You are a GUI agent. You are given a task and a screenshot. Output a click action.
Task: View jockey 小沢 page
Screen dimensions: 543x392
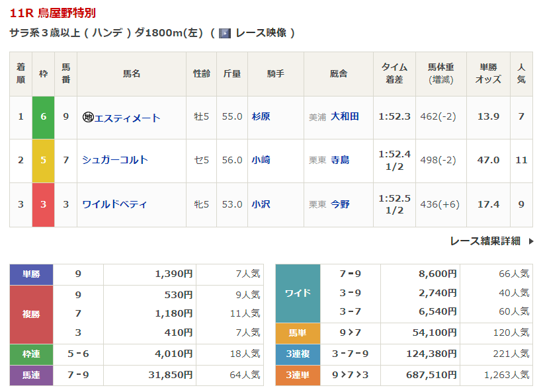(261, 204)
